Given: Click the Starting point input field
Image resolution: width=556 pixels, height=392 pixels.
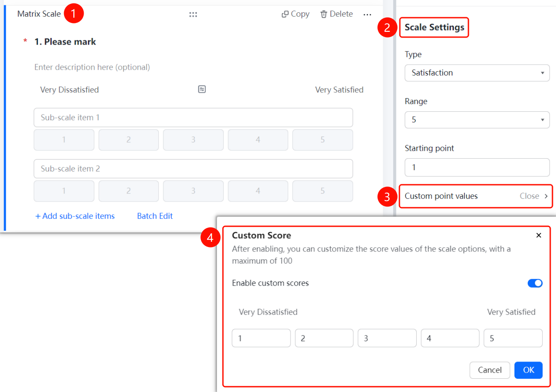Looking at the screenshot, I should [x=477, y=167].
